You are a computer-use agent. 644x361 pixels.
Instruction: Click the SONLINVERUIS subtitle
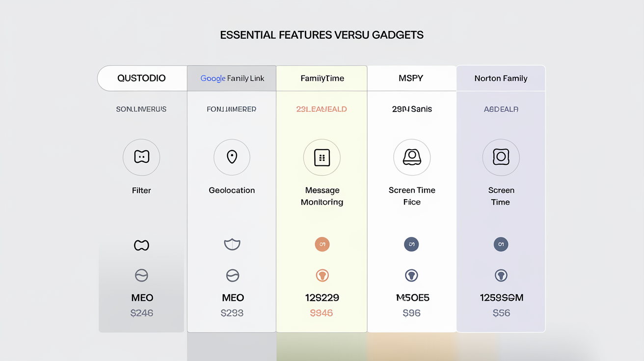(x=141, y=109)
